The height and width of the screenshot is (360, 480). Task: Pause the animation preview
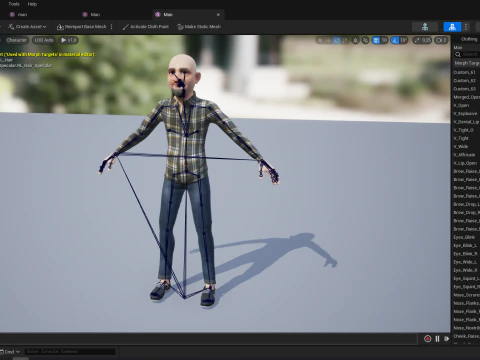(x=437, y=339)
